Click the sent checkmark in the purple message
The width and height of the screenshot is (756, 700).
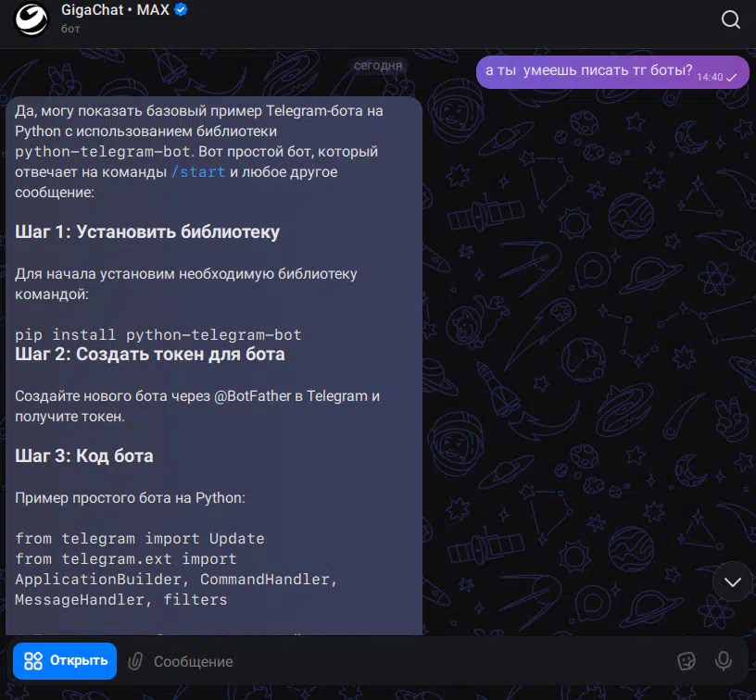click(x=731, y=78)
